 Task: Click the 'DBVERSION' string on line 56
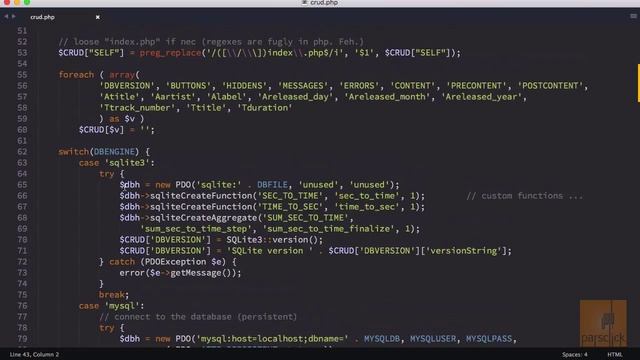click(127, 86)
